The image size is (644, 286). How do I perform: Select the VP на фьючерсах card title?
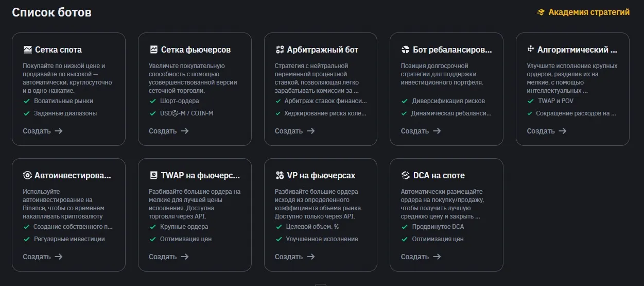pos(321,175)
